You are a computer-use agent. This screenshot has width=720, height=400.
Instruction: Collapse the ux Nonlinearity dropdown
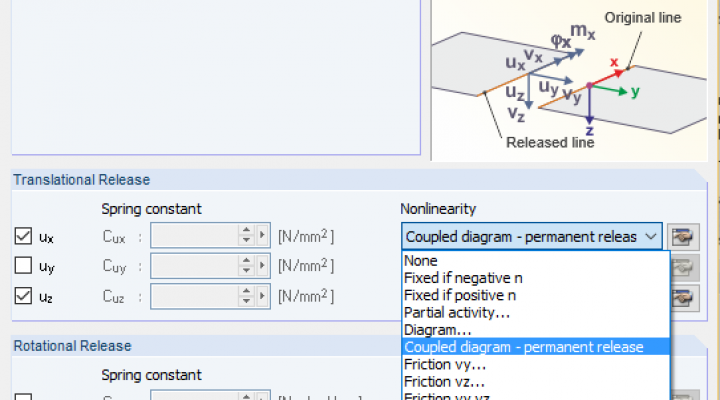(652, 237)
